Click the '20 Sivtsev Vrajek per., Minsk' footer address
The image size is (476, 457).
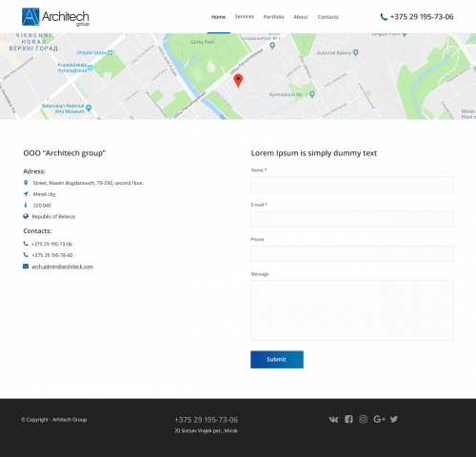point(207,430)
